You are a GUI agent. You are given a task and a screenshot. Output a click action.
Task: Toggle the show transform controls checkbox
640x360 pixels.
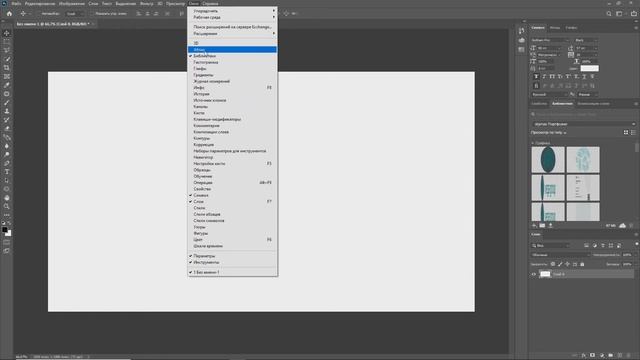(92, 13)
